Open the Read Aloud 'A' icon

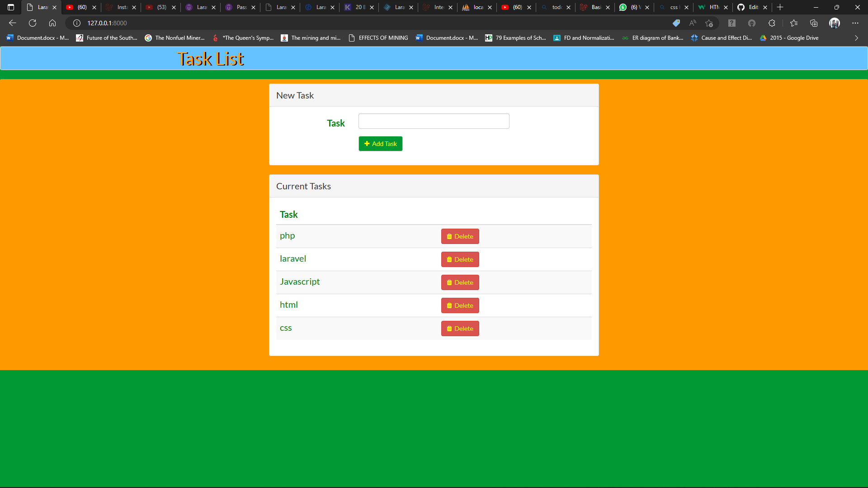point(693,23)
